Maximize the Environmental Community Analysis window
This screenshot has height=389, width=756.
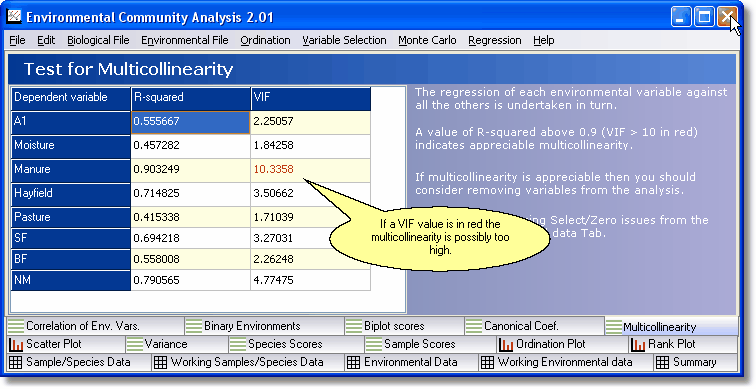click(704, 17)
